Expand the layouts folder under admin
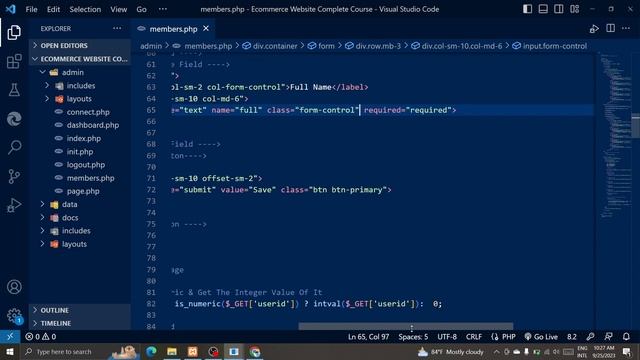The width and height of the screenshot is (640, 360). coord(47,98)
